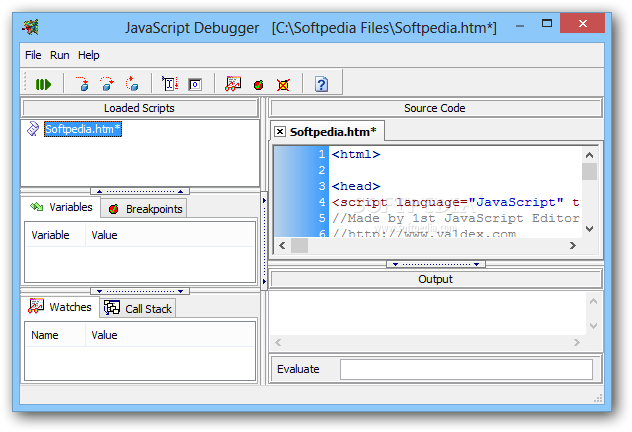Viewport: 632px width, 432px height.
Task: Open Help with the question mark icon
Action: (x=321, y=84)
